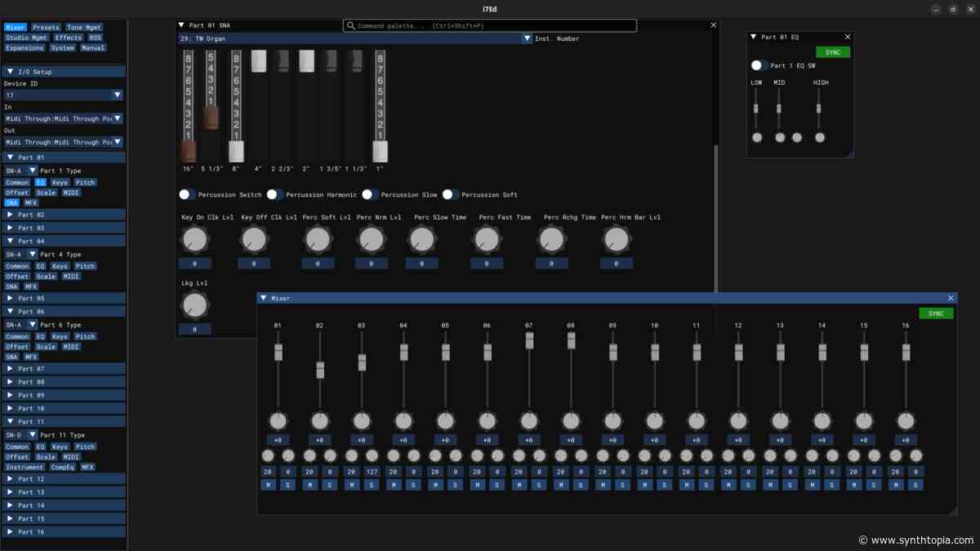Mute mixer channel 01
This screenshot has height=551, width=980.
pyautogui.click(x=268, y=485)
